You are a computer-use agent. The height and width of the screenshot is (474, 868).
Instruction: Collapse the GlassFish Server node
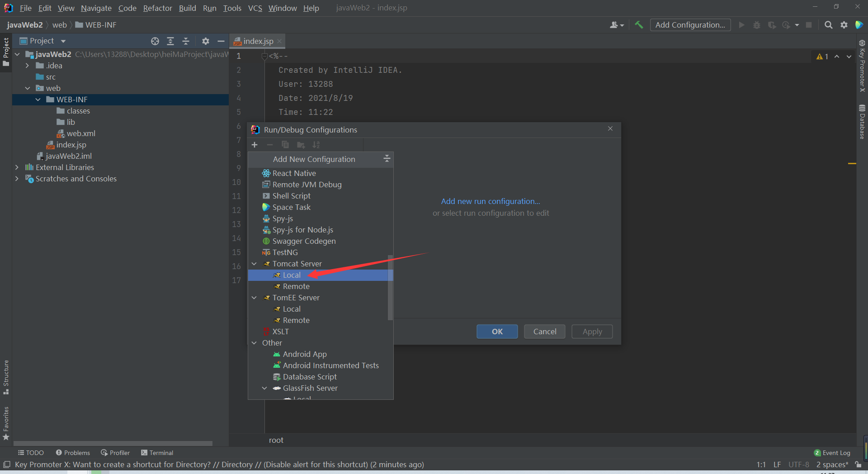pos(264,388)
